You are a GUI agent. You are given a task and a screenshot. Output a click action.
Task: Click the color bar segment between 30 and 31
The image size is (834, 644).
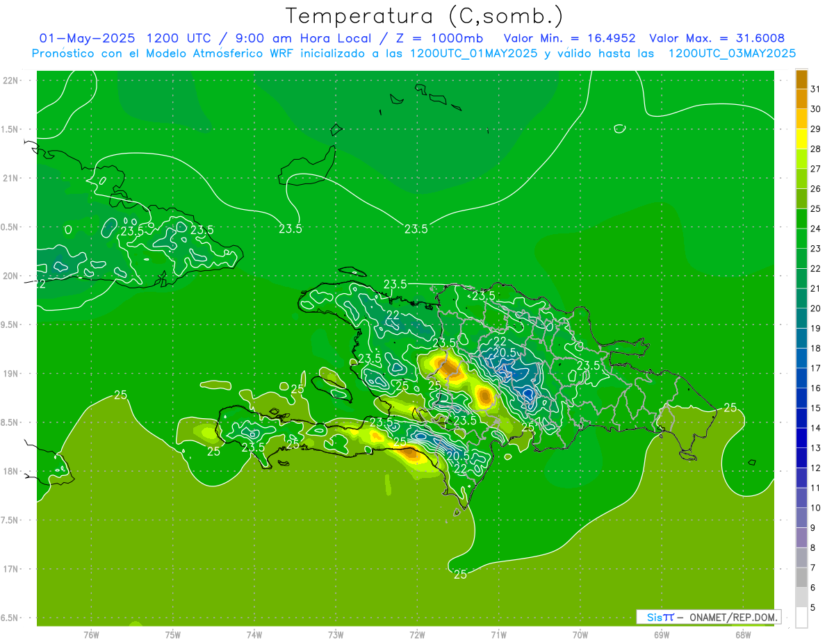click(801, 99)
